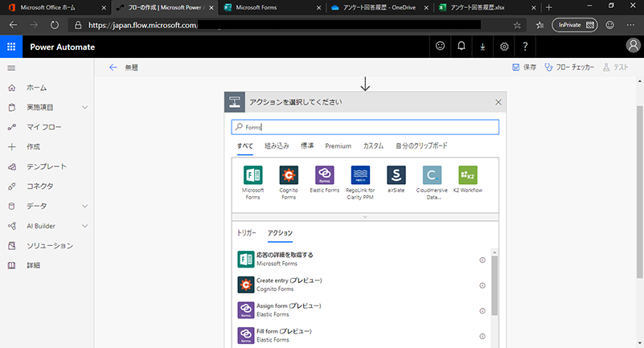This screenshot has height=348, width=644.
Task: Select the RegoLink for Clarity PPM connector
Action: 360,175
